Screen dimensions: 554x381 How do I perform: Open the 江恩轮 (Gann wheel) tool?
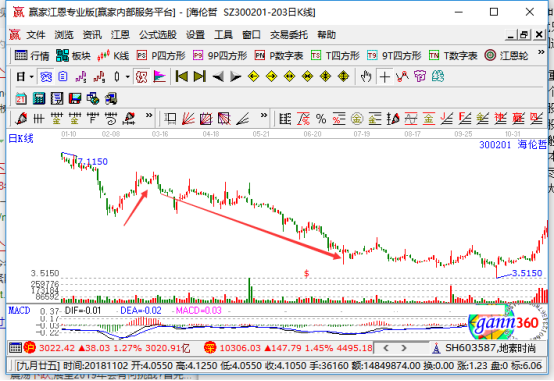pyautogui.click(x=506, y=55)
